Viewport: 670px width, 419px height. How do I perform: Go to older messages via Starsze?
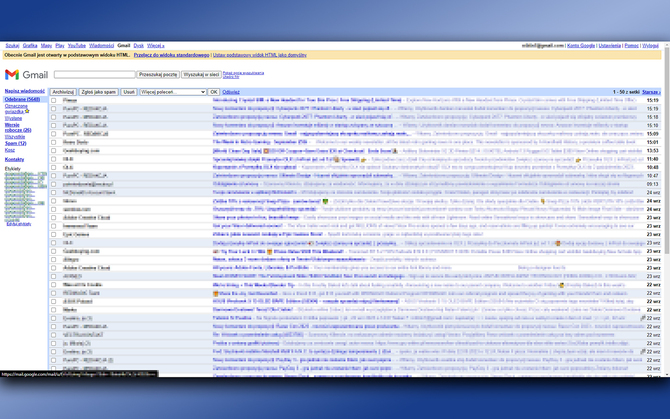pyautogui.click(x=651, y=92)
